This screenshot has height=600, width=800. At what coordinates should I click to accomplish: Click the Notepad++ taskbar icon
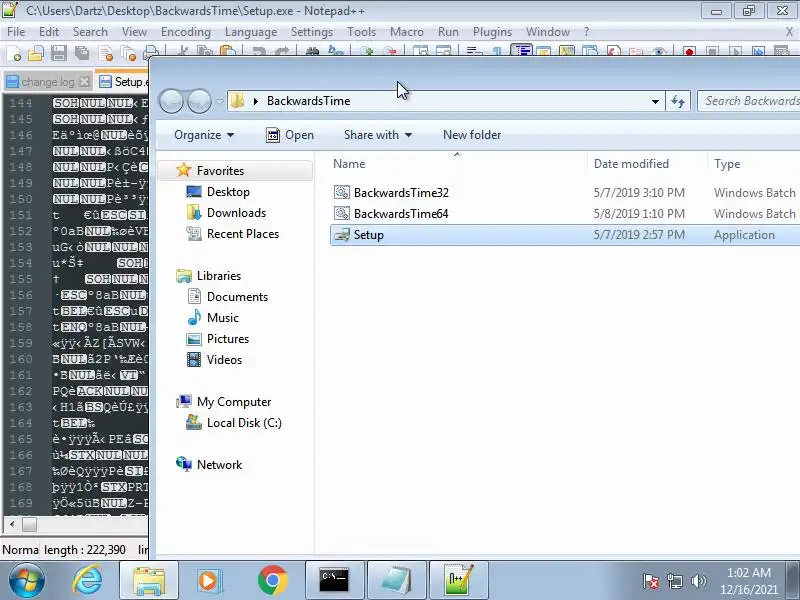pyautogui.click(x=459, y=580)
